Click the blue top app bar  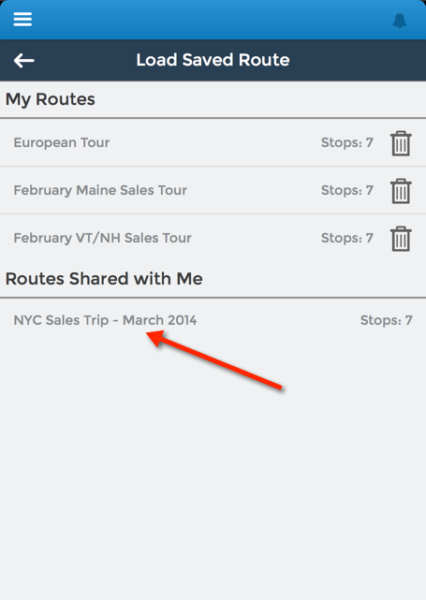coord(213,20)
